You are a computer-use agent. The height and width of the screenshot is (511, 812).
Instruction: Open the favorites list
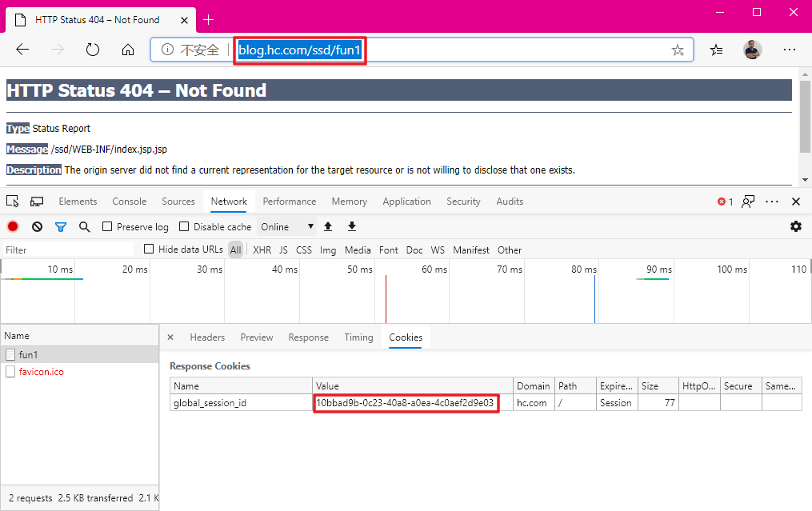coord(716,50)
